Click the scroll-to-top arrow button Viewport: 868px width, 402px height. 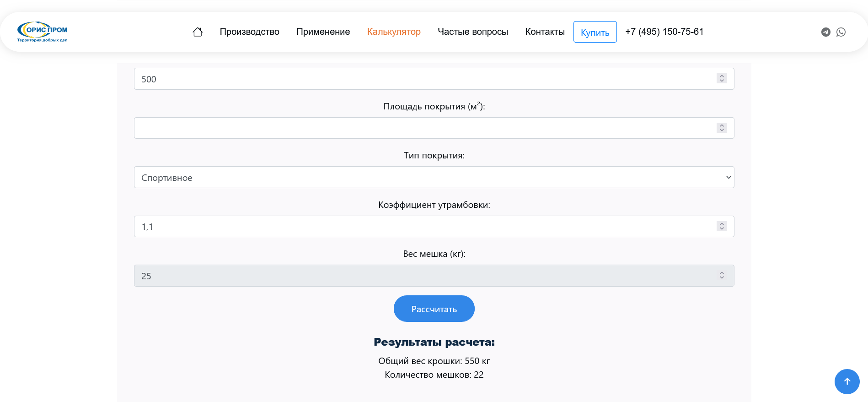847,381
